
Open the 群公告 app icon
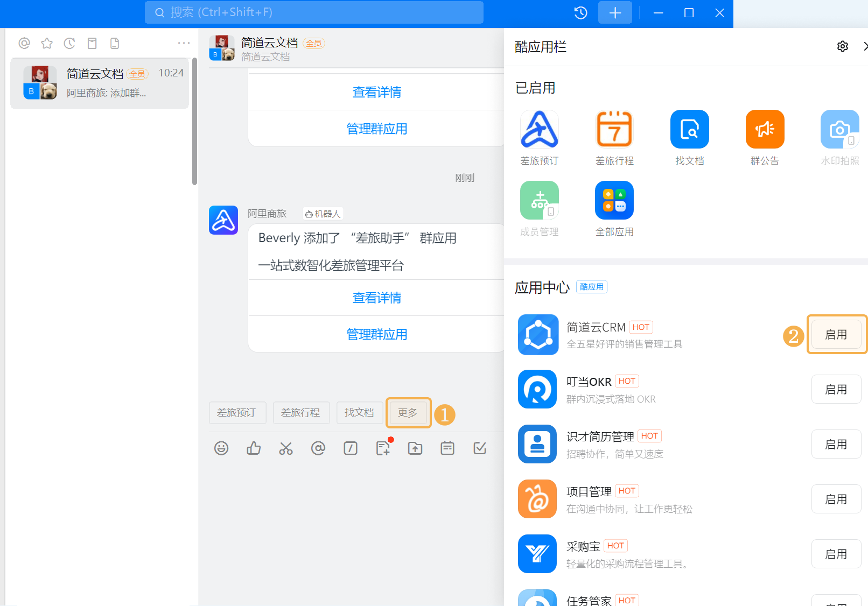click(765, 129)
